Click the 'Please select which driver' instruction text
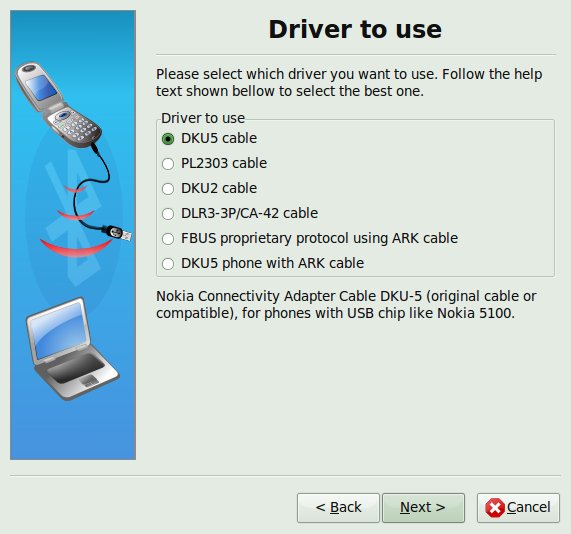 click(349, 83)
